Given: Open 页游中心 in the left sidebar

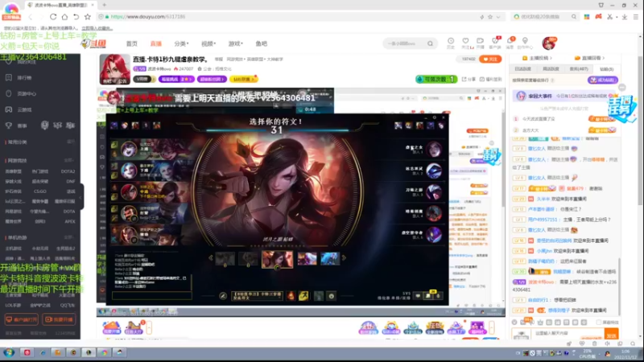Looking at the screenshot, I should pos(22,93).
